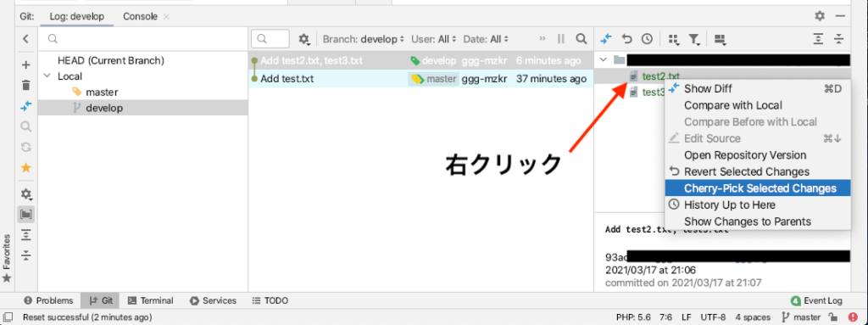Choose Open Repository Version menu item
868x325 pixels.
click(757, 155)
